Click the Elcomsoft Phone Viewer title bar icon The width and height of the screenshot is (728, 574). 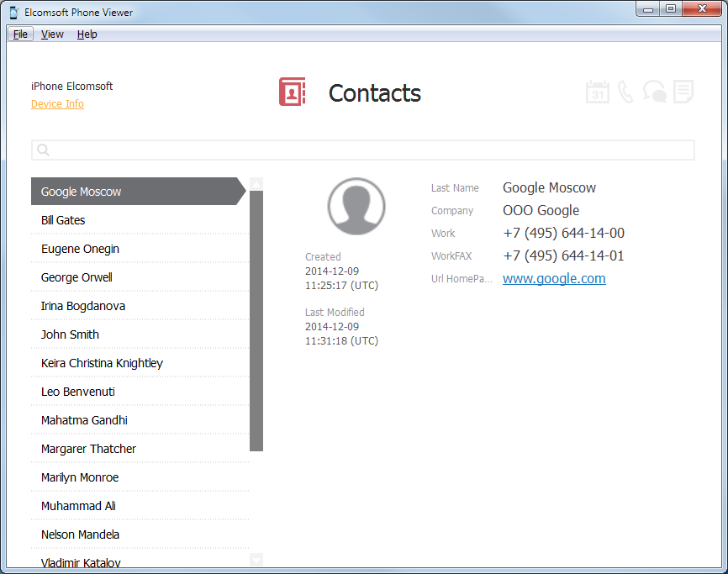(x=15, y=13)
